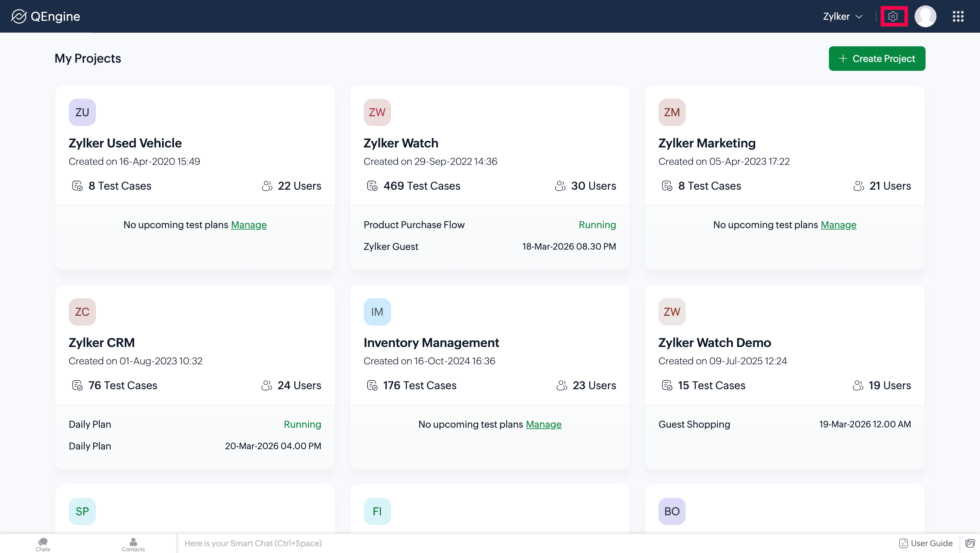Open the Zylker Watch Demo project title
This screenshot has width=980, height=553.
(715, 343)
